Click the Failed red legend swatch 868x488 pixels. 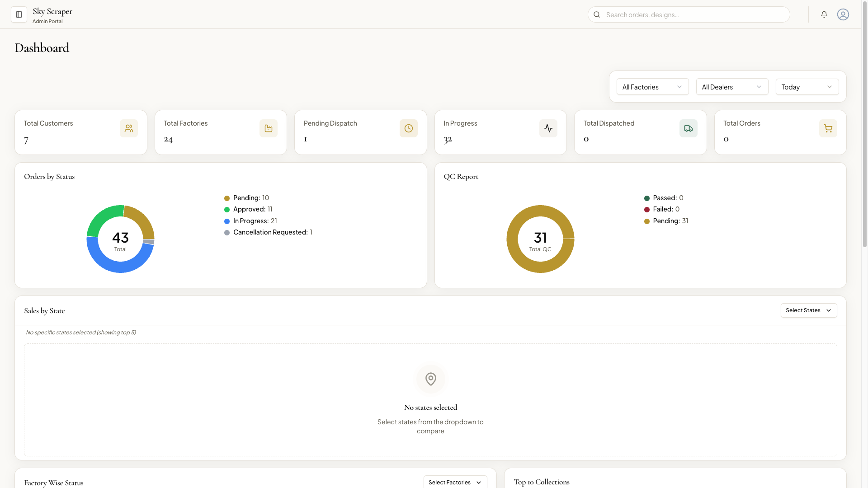[647, 210]
